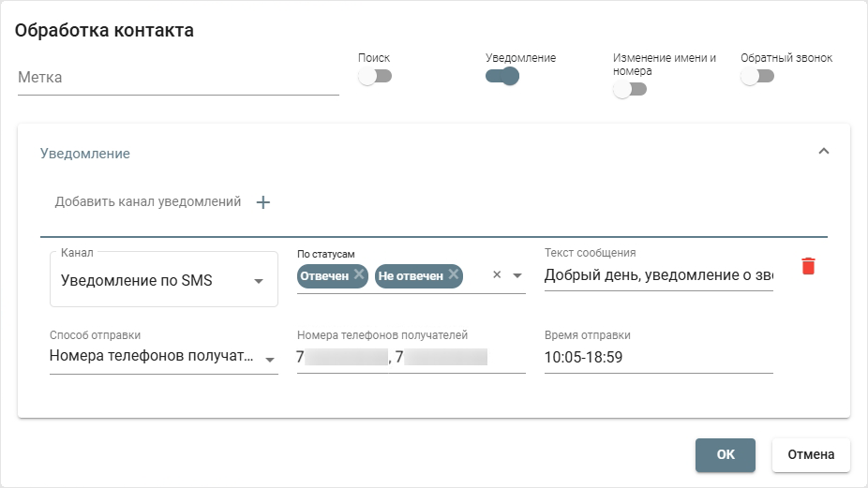
Task: Edit the 'Время отправки' field
Action: (658, 357)
